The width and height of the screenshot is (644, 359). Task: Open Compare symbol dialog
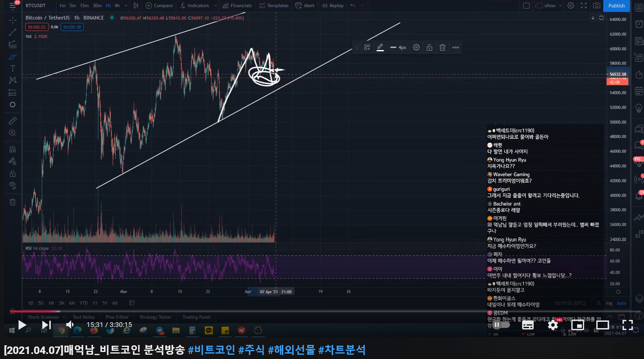(x=159, y=5)
